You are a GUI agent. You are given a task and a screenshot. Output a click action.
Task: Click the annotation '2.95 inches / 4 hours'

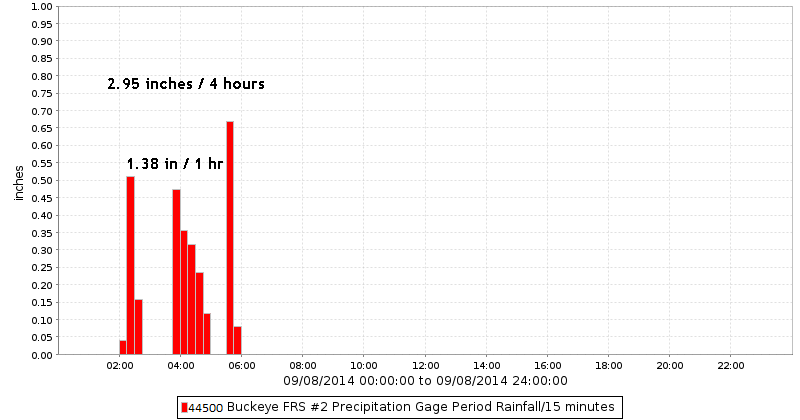click(x=186, y=84)
